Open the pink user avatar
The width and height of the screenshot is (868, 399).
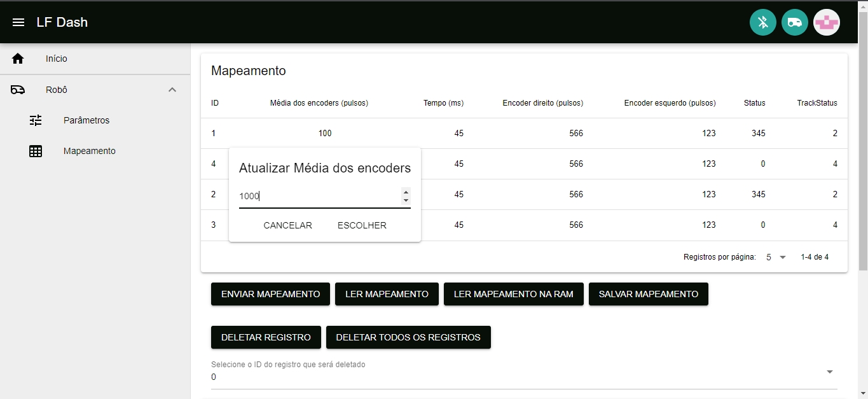point(827,22)
